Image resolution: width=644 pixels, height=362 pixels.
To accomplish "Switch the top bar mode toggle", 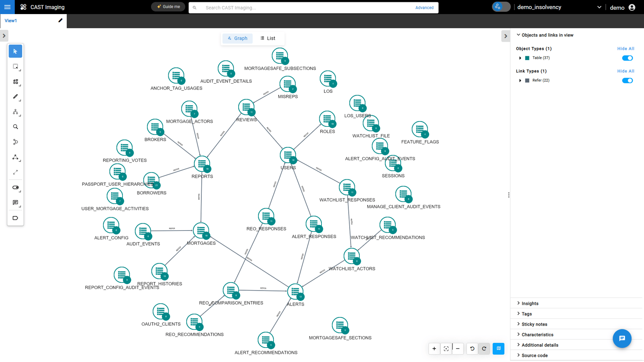I will click(501, 7).
